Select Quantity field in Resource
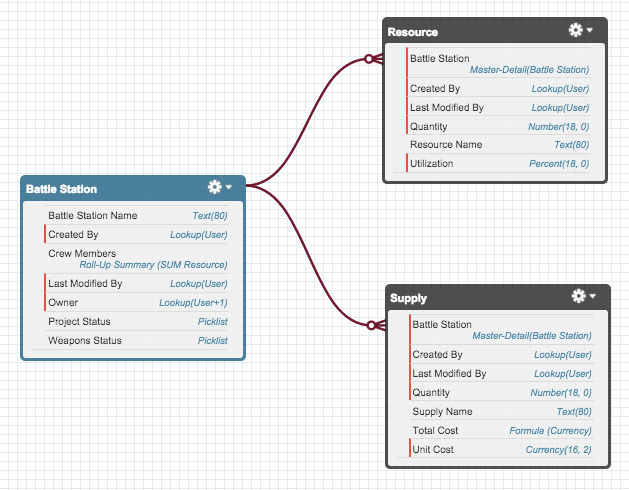Image resolution: width=629 pixels, height=490 pixels. click(499, 126)
